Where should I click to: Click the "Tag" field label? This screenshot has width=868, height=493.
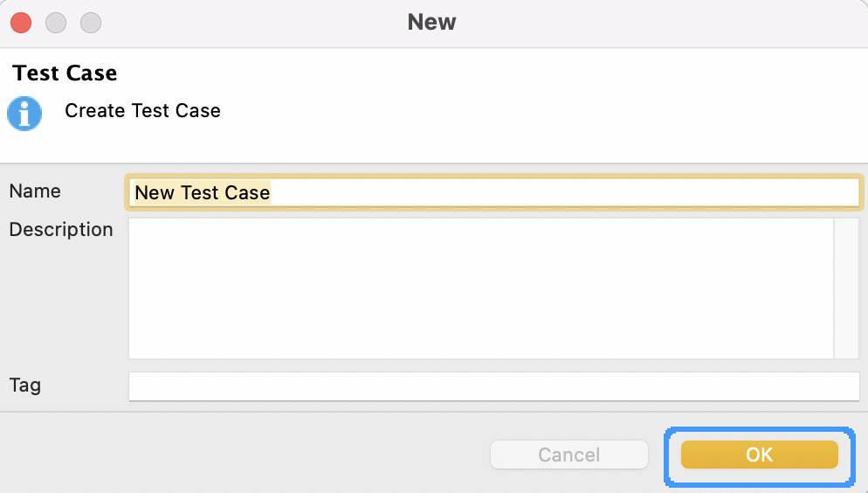(x=25, y=385)
